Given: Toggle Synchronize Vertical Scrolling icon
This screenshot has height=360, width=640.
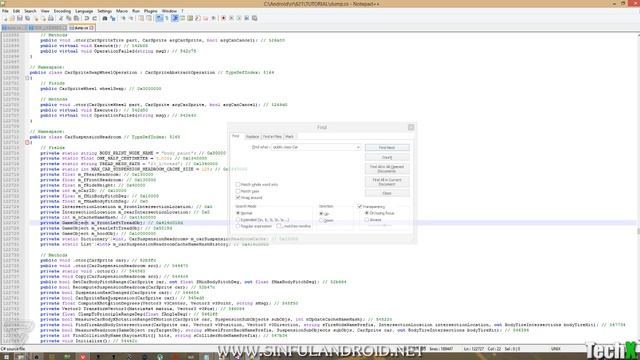Looking at the screenshot, I should [141, 18].
